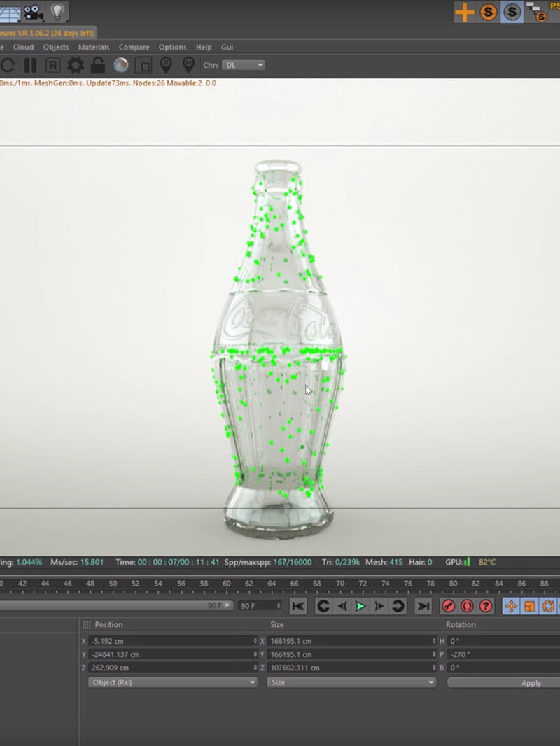Open the Objects menu
Viewport: 560px width, 746px height.
(56, 47)
